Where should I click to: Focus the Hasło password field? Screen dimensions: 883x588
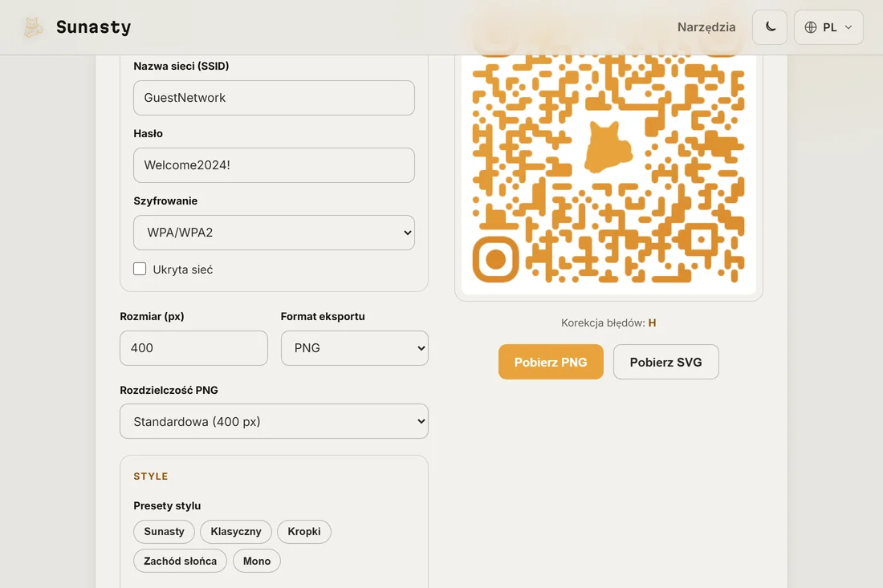point(274,165)
